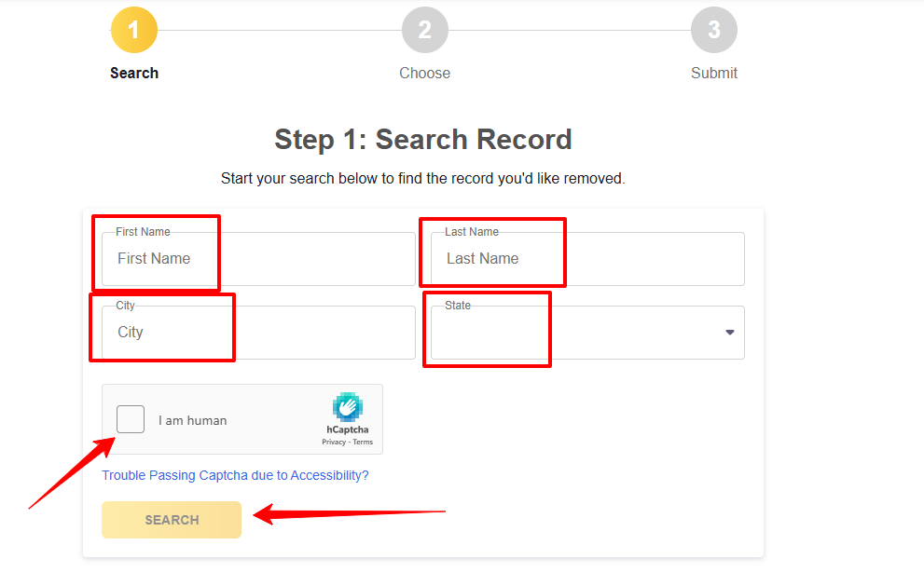The width and height of the screenshot is (924, 586).
Task: Focus the City input field
Action: [x=258, y=333]
